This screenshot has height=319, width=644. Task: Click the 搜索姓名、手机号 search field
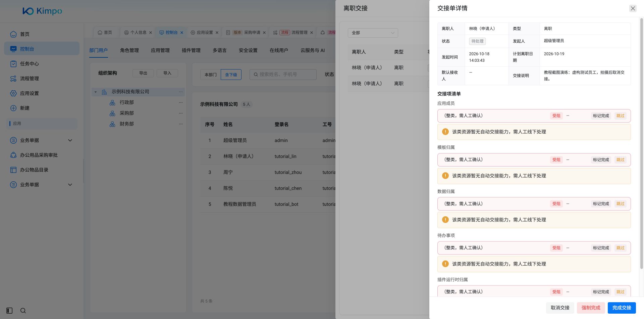click(283, 75)
